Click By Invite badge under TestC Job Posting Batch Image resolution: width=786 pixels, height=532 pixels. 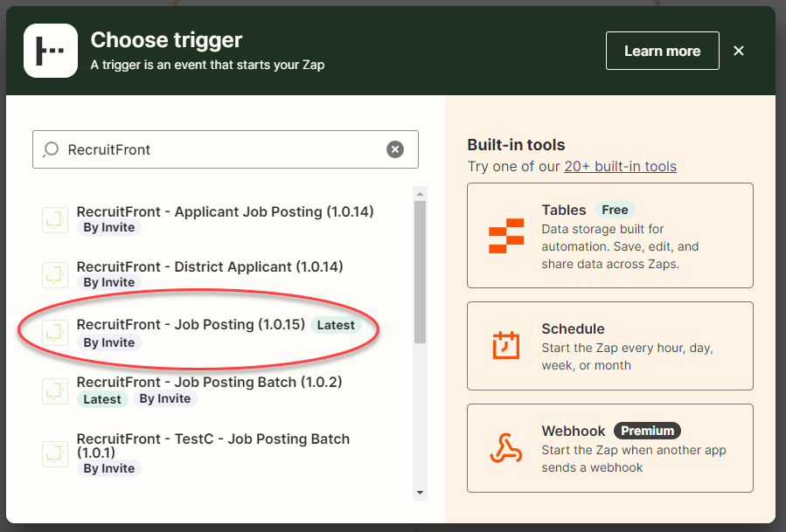point(108,468)
